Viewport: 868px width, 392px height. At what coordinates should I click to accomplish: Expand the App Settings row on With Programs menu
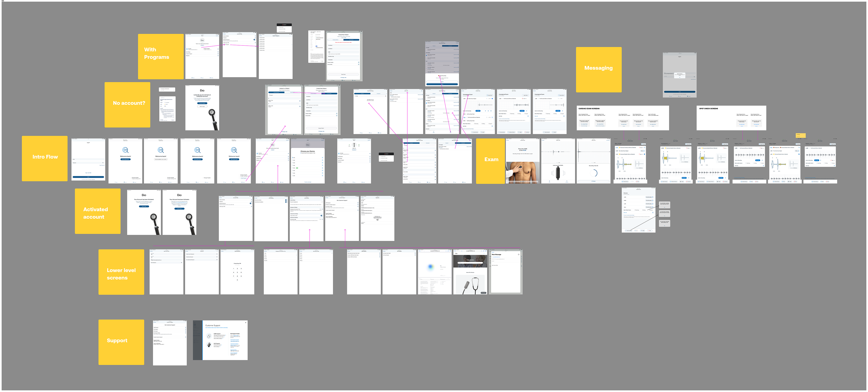218,52
